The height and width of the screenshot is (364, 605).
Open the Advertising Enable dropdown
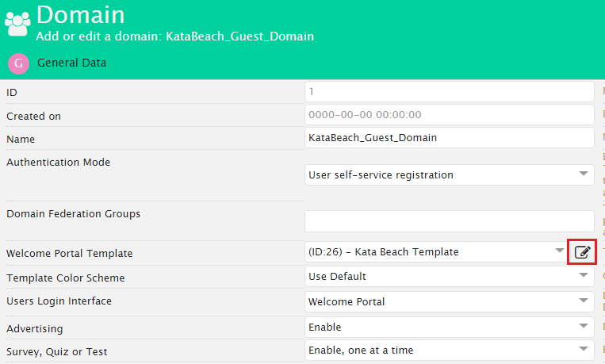(449, 327)
